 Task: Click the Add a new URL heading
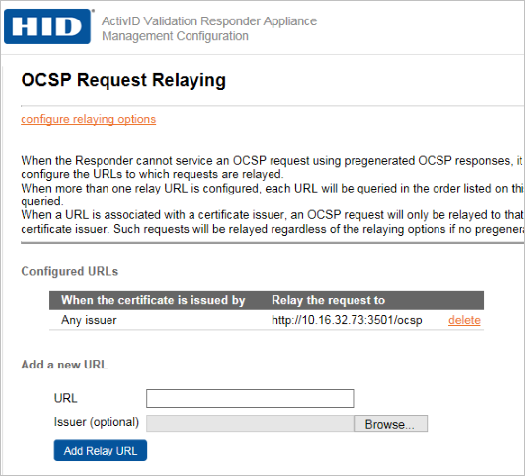64,364
